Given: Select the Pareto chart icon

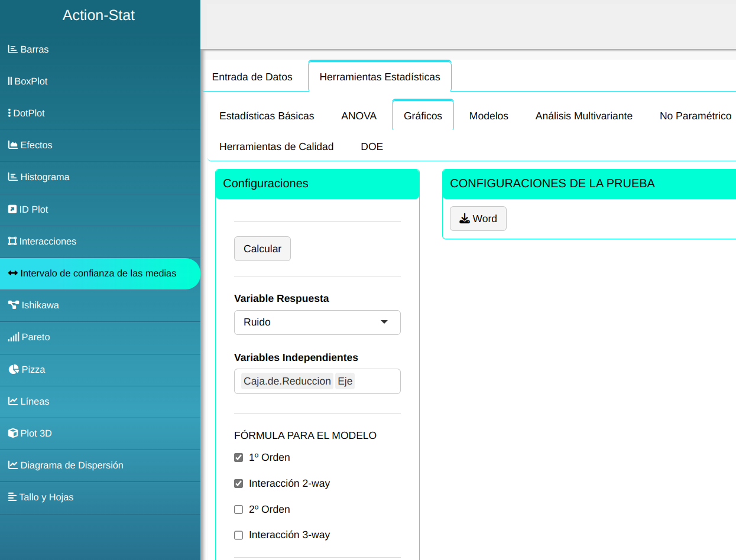Looking at the screenshot, I should [x=13, y=337].
